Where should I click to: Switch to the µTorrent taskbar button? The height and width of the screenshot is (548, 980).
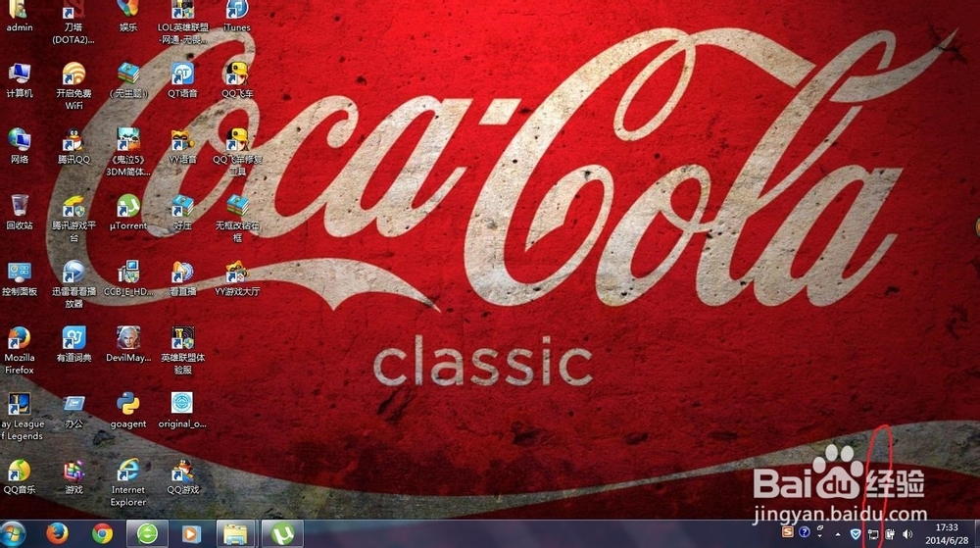[x=282, y=533]
